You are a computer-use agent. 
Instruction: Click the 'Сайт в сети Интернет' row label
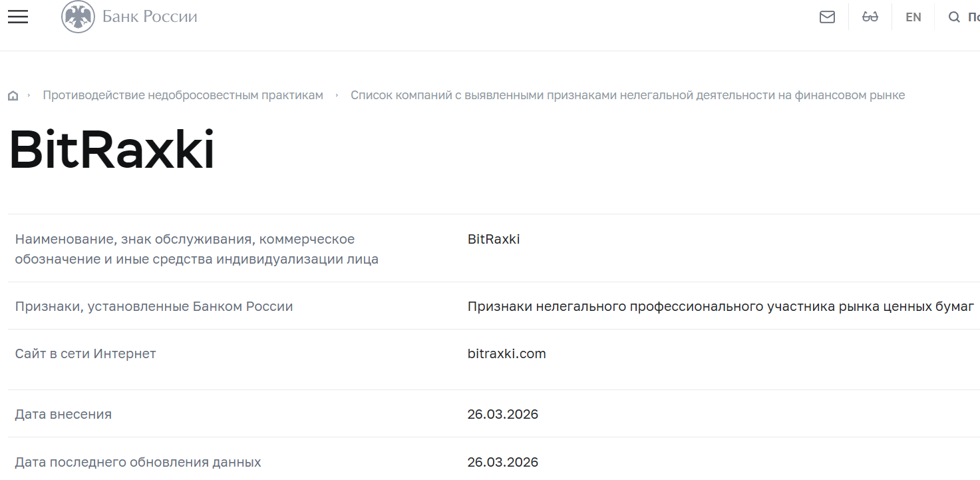tap(85, 354)
